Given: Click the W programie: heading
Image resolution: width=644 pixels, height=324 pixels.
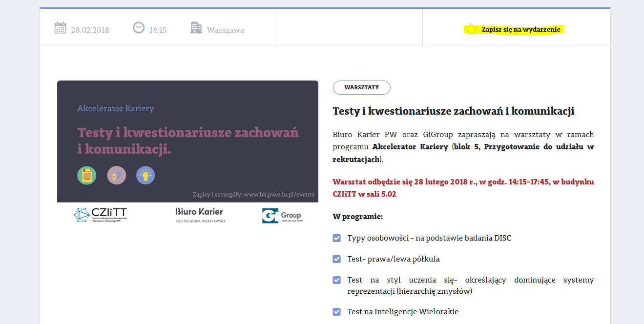Looking at the screenshot, I should (358, 217).
